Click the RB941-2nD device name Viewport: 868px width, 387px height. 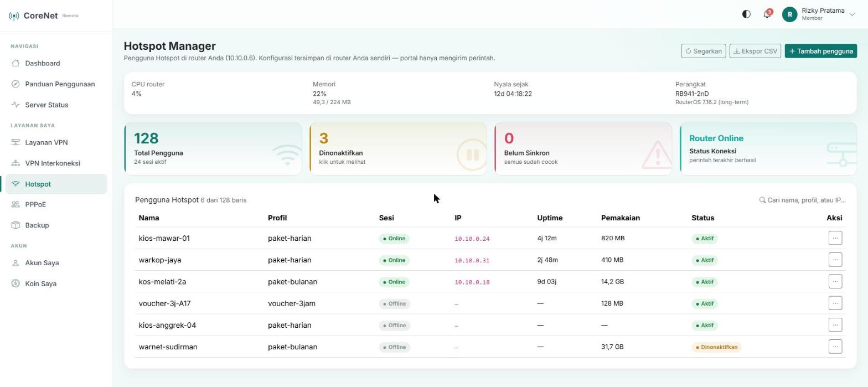[692, 94]
